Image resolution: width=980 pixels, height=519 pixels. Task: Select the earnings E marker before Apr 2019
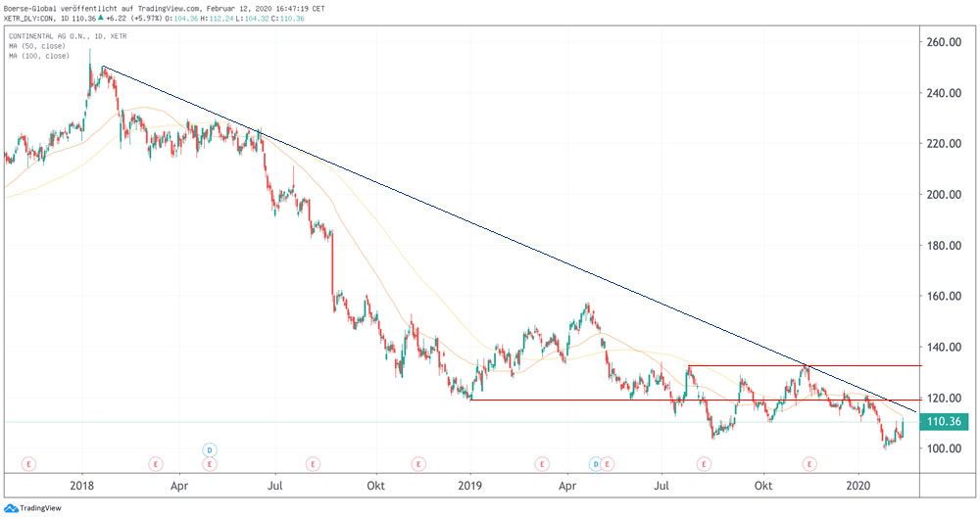coord(541,464)
